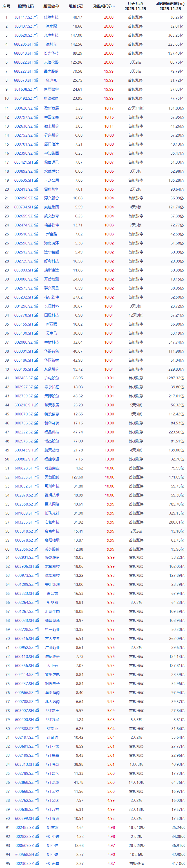
Task: Open stock code link 300620.SZ
Action: tap(23, 35)
